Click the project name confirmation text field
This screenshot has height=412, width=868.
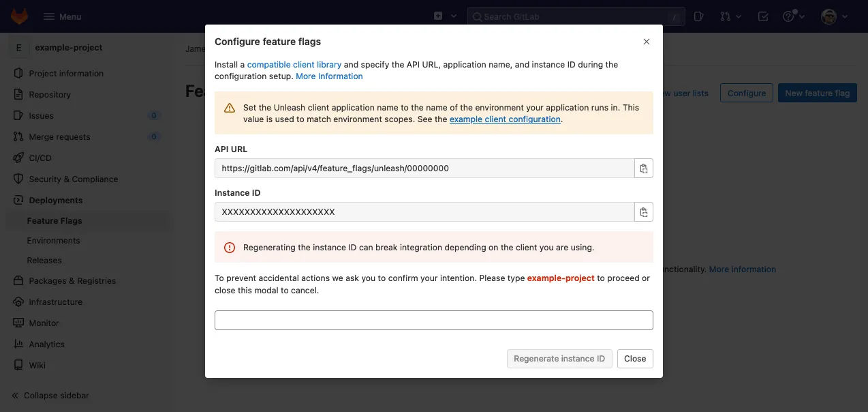click(x=433, y=320)
